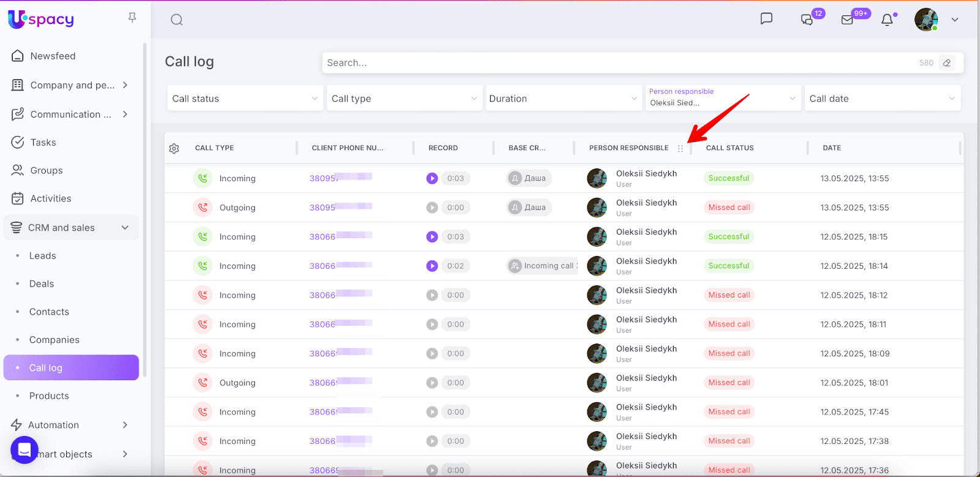Play the 0:02 incoming call recording
The width and height of the screenshot is (980, 477).
tap(432, 266)
